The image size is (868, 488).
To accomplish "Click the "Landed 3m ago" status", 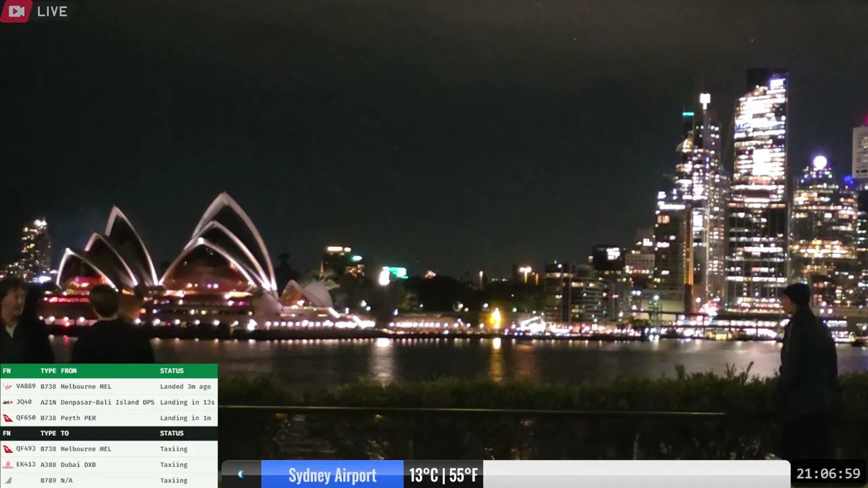I will (x=185, y=386).
